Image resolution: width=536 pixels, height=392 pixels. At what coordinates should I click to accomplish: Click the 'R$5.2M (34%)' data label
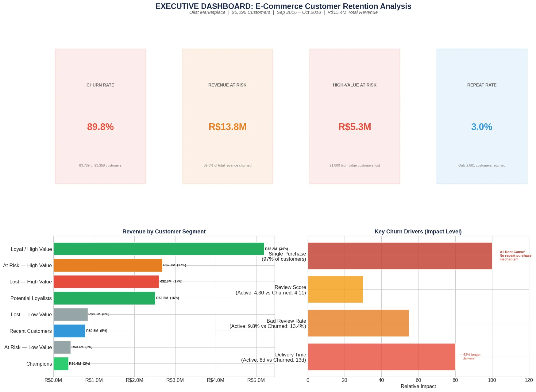pos(276,249)
